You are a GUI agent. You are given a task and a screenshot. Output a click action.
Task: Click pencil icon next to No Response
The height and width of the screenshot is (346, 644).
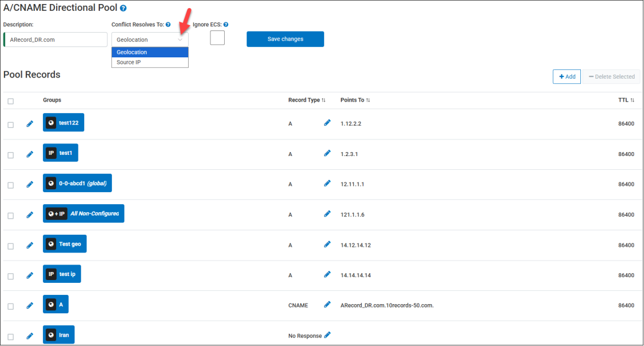327,335
